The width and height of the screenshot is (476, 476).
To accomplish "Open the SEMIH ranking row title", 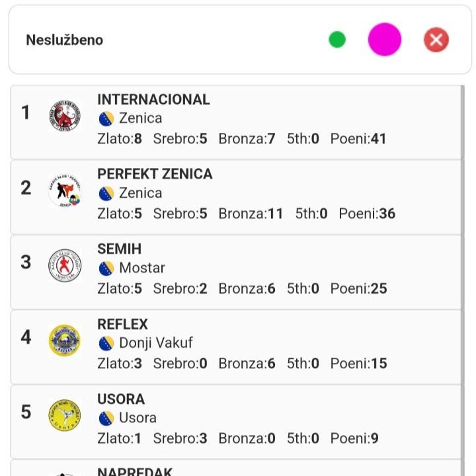I will (x=119, y=249).
